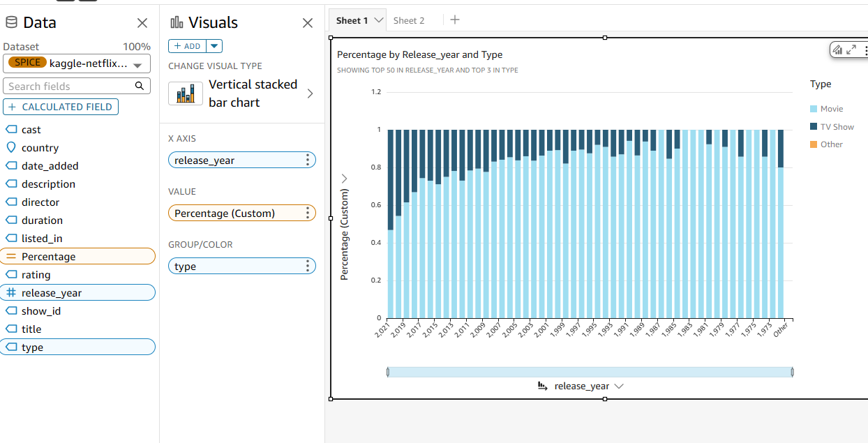Switch to the Sheet 2 tab

409,20
